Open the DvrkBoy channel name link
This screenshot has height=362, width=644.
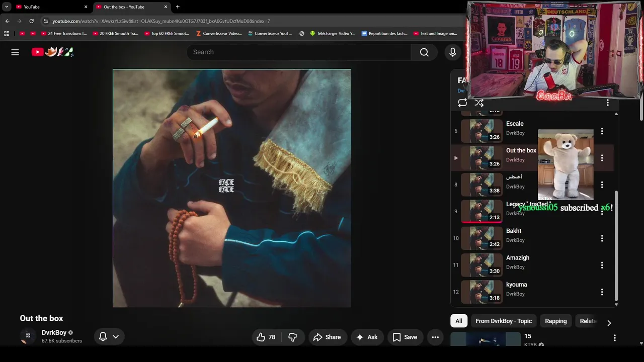click(x=54, y=333)
